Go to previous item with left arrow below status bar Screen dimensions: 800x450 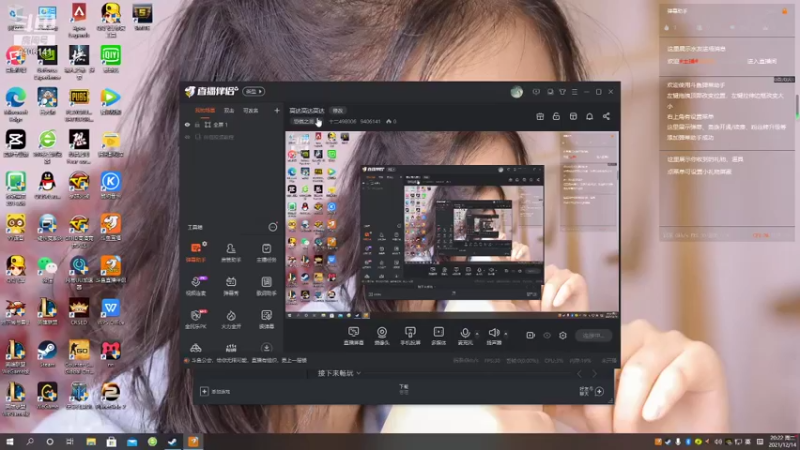coord(579,374)
